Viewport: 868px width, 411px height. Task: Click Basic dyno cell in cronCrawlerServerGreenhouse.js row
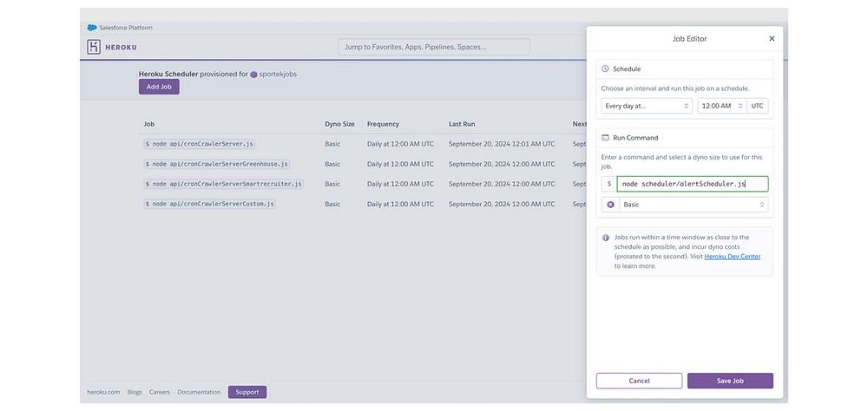coord(332,164)
